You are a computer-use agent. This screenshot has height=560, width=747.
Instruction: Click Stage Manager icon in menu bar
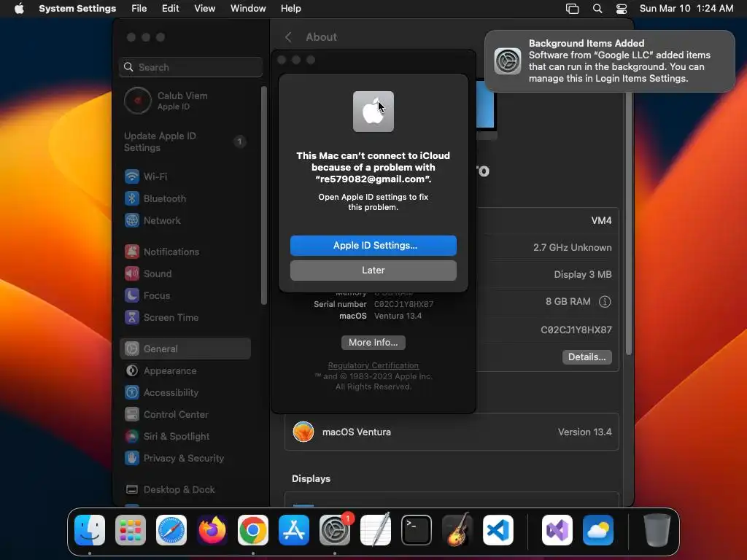(572, 9)
